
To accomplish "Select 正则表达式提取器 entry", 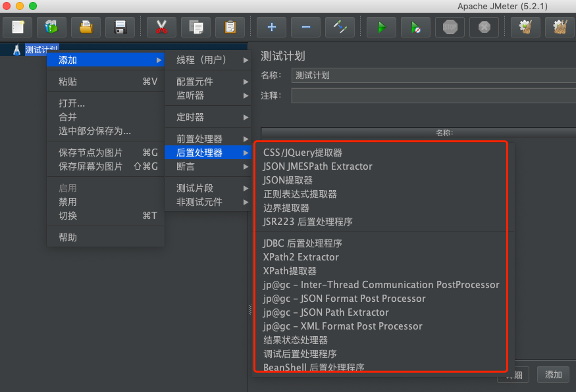I will point(384,194).
